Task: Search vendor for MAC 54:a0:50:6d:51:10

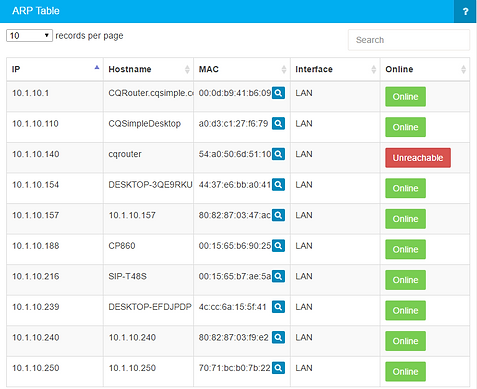Action: coord(278,154)
